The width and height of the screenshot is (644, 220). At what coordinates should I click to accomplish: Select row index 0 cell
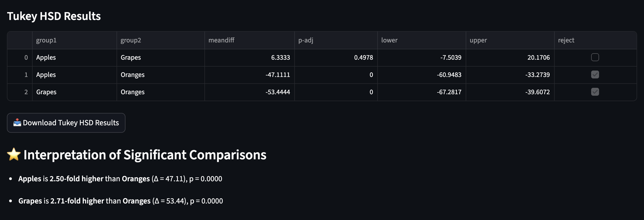point(20,58)
